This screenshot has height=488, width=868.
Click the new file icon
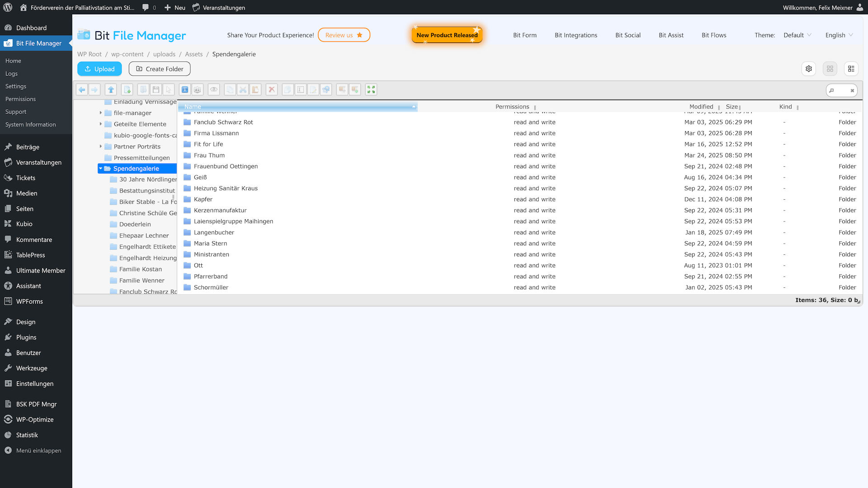127,89
